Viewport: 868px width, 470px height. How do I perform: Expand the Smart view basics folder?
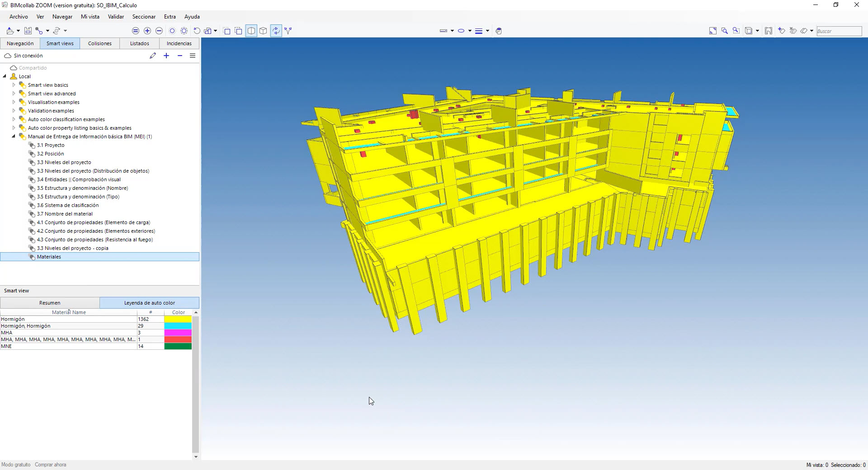click(x=14, y=85)
